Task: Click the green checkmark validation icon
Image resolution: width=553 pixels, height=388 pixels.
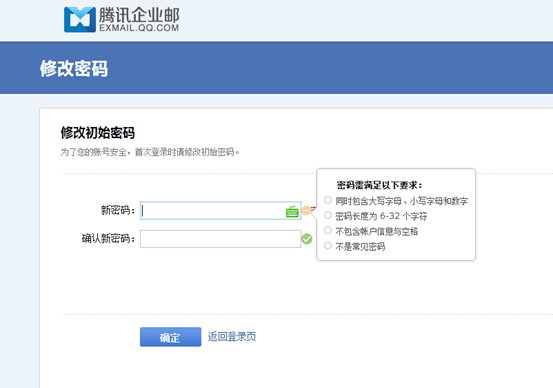Action: 307,239
